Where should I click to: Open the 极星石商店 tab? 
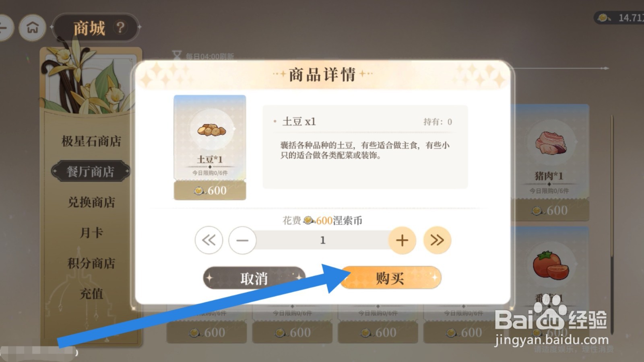(x=91, y=141)
